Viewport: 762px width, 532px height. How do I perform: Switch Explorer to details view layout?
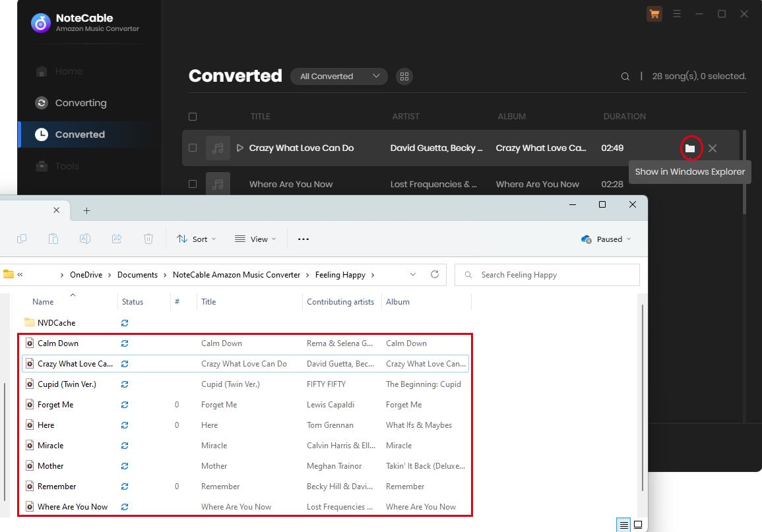point(623,525)
